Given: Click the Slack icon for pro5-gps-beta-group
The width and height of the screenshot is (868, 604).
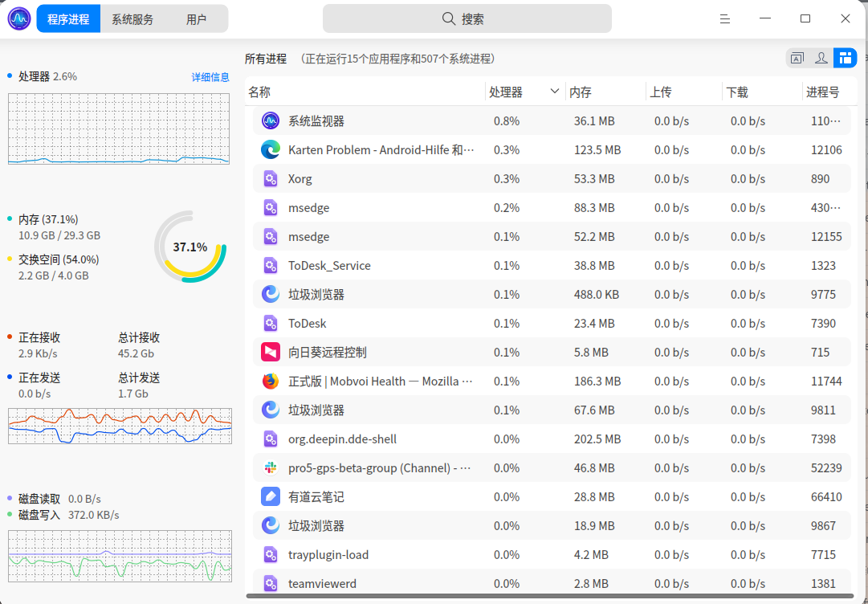Looking at the screenshot, I should tap(270, 467).
